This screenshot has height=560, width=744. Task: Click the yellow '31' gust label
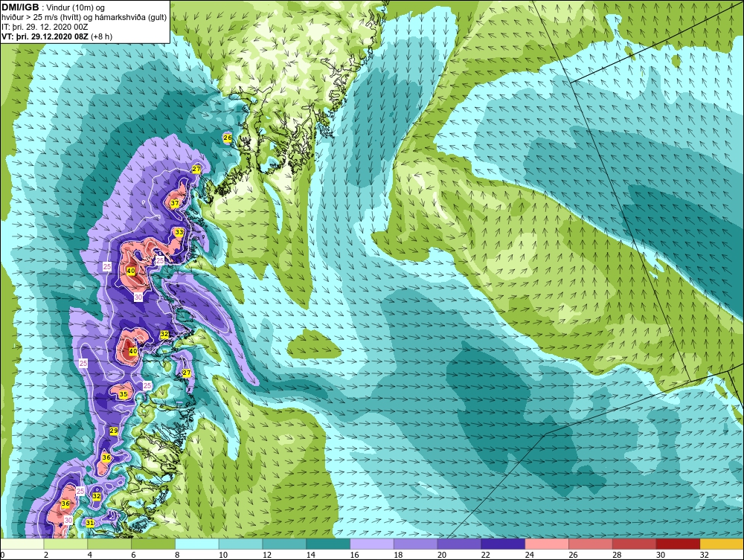click(x=90, y=523)
